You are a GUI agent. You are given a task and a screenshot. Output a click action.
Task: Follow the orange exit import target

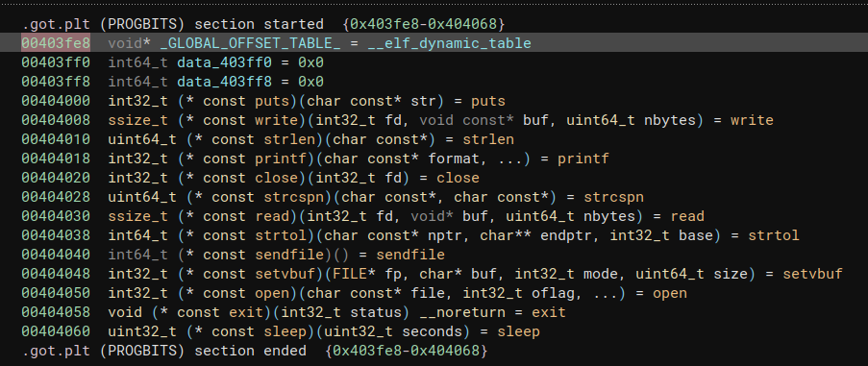tap(549, 312)
